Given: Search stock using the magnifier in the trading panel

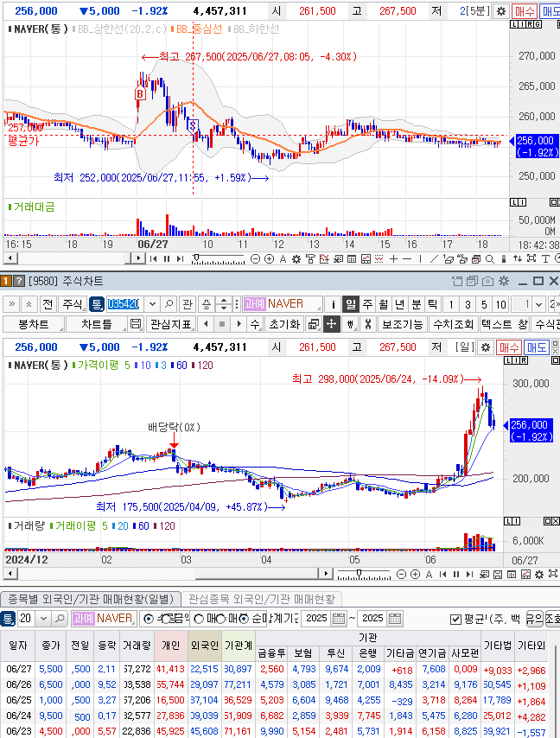Looking at the screenshot, I should tap(60, 619).
